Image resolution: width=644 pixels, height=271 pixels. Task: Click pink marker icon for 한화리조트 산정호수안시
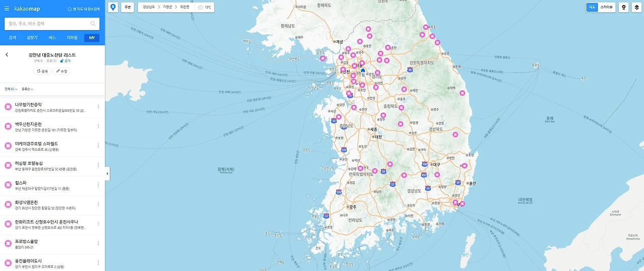8,224
